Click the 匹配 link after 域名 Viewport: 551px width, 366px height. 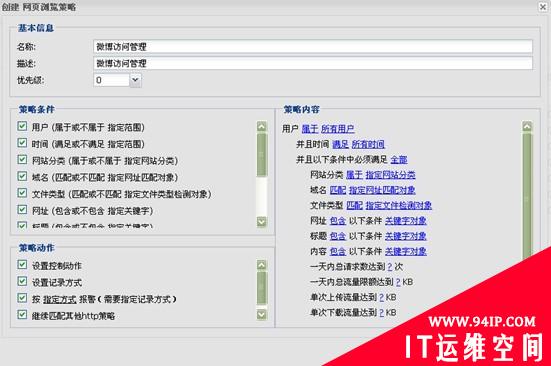click(x=338, y=190)
